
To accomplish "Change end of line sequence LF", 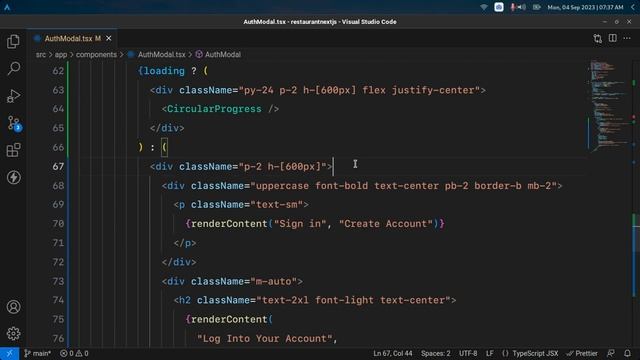I will click(x=490, y=353).
